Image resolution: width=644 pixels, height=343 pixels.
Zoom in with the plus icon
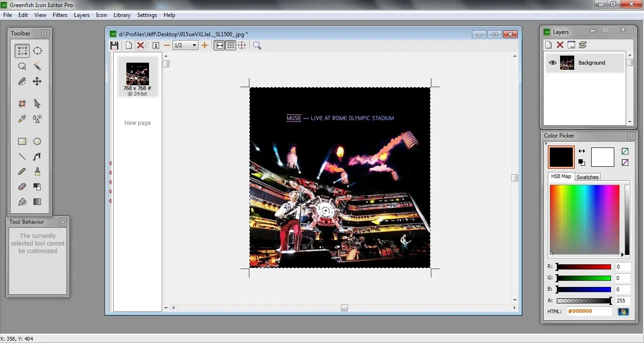point(204,45)
